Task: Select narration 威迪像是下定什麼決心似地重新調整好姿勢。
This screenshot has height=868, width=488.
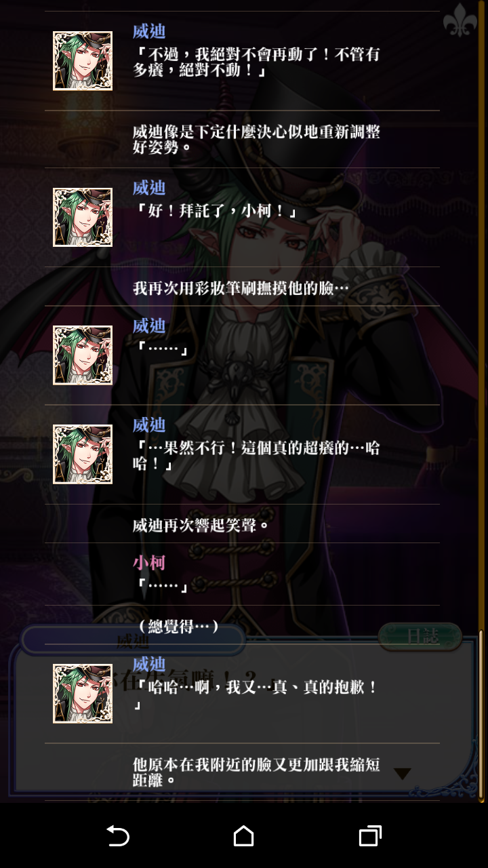Action: coord(256,139)
